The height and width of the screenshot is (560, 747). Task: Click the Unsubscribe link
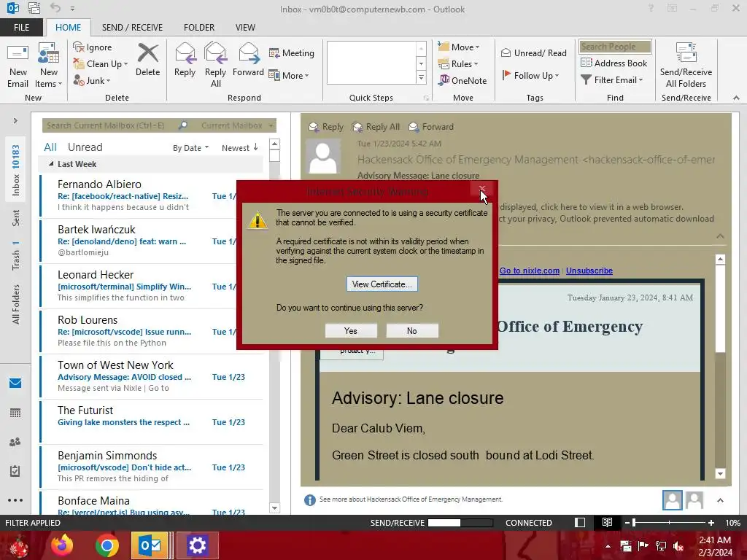pyautogui.click(x=589, y=271)
